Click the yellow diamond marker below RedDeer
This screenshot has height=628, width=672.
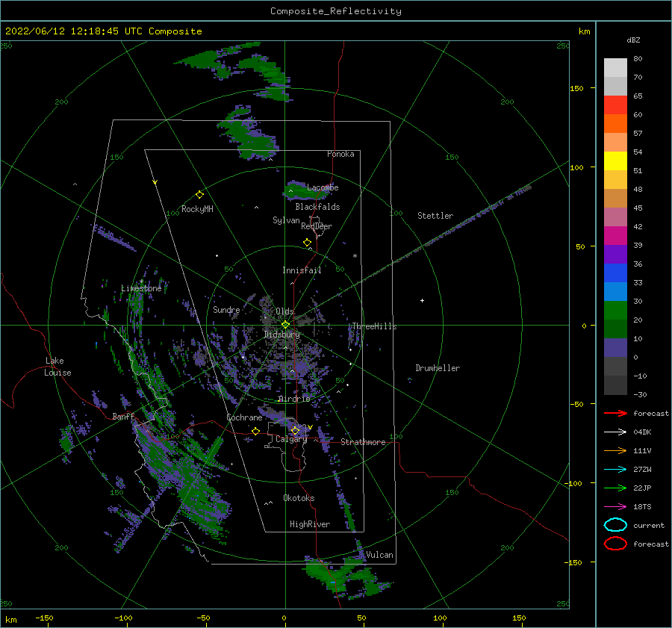pyautogui.click(x=308, y=243)
